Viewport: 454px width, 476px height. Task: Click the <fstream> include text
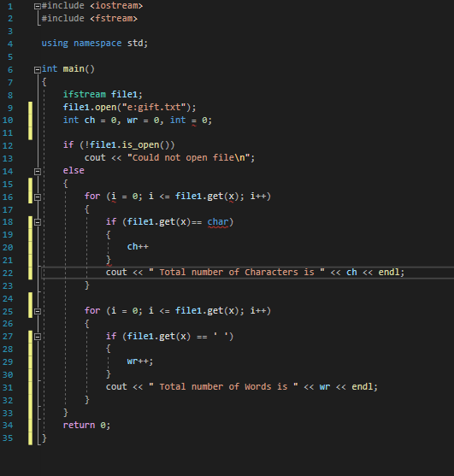pos(114,19)
